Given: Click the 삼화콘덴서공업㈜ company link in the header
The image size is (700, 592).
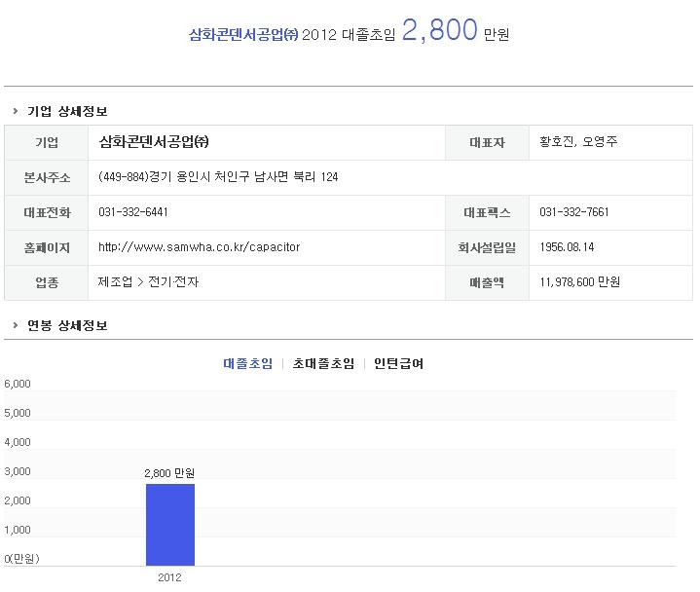Looking at the screenshot, I should (243, 34).
